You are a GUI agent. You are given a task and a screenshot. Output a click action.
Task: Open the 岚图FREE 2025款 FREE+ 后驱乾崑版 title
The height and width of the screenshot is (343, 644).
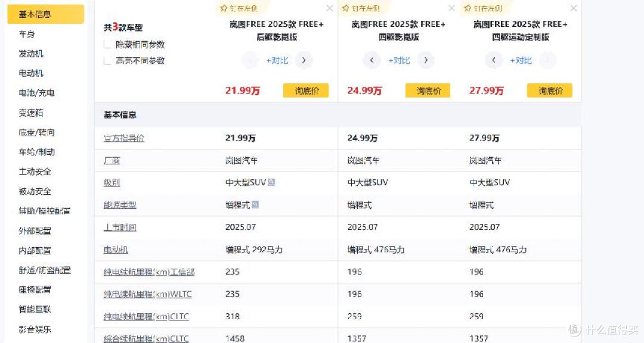(277, 30)
